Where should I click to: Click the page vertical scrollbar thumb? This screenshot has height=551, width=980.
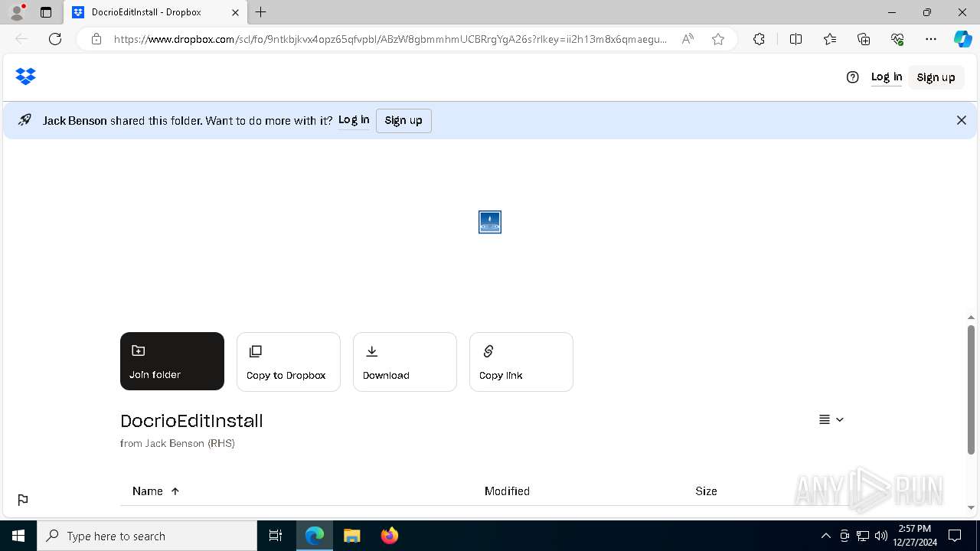coord(971,390)
